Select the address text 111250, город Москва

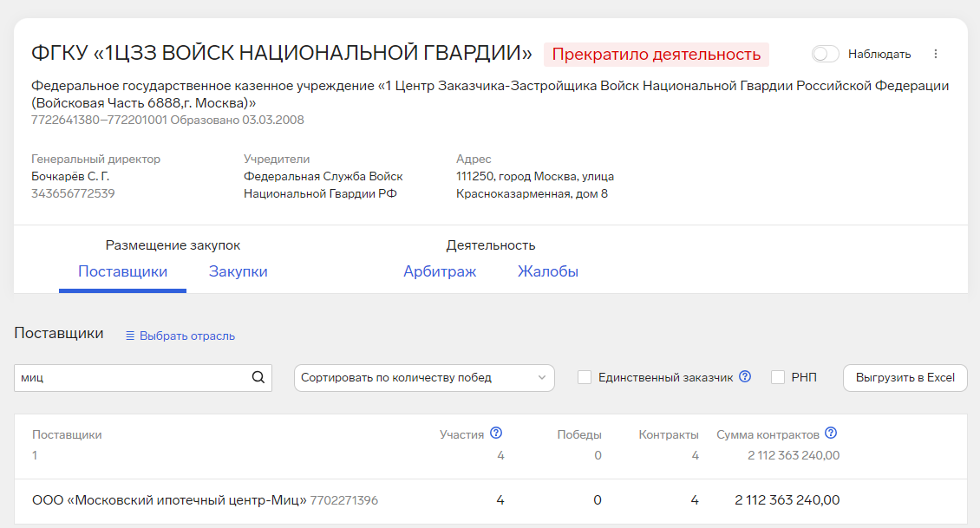click(518, 177)
